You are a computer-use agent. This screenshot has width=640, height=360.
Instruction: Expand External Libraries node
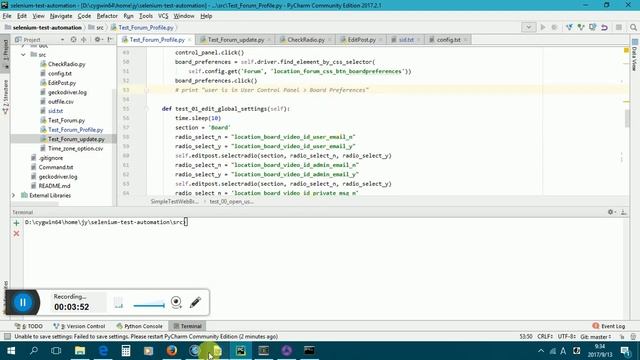14,196
